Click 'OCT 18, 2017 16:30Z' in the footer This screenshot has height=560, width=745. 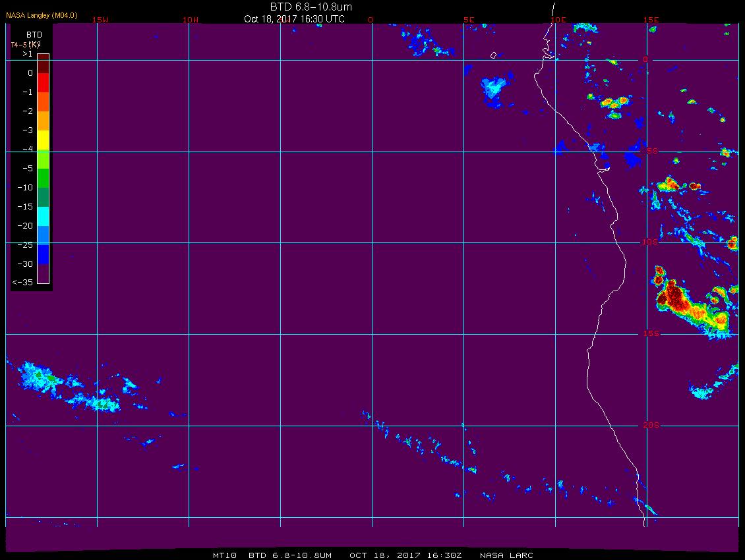[x=405, y=555]
